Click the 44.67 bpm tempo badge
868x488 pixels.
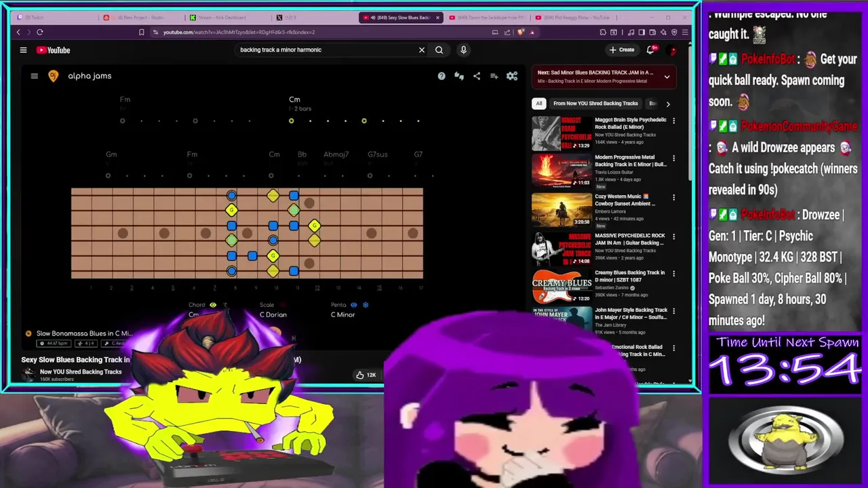pos(54,344)
